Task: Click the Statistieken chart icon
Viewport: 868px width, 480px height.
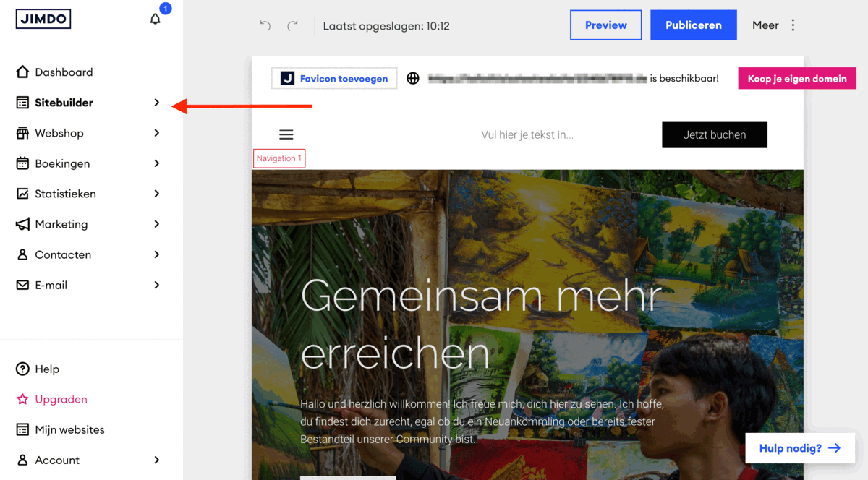Action: click(x=22, y=194)
